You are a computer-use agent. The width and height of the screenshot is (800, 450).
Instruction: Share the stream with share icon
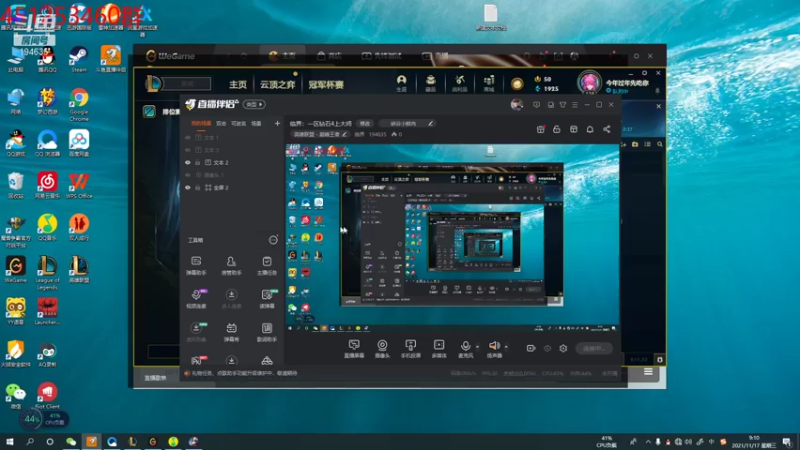click(x=607, y=130)
